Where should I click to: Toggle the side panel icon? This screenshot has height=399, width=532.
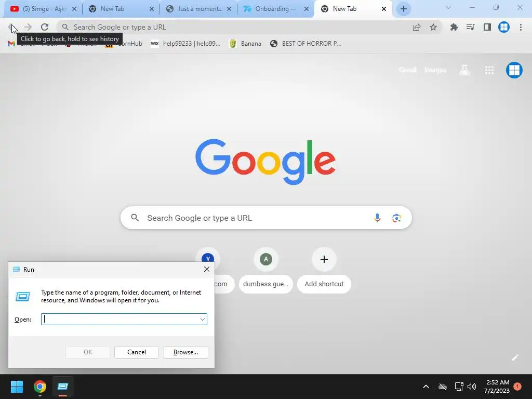tap(487, 27)
